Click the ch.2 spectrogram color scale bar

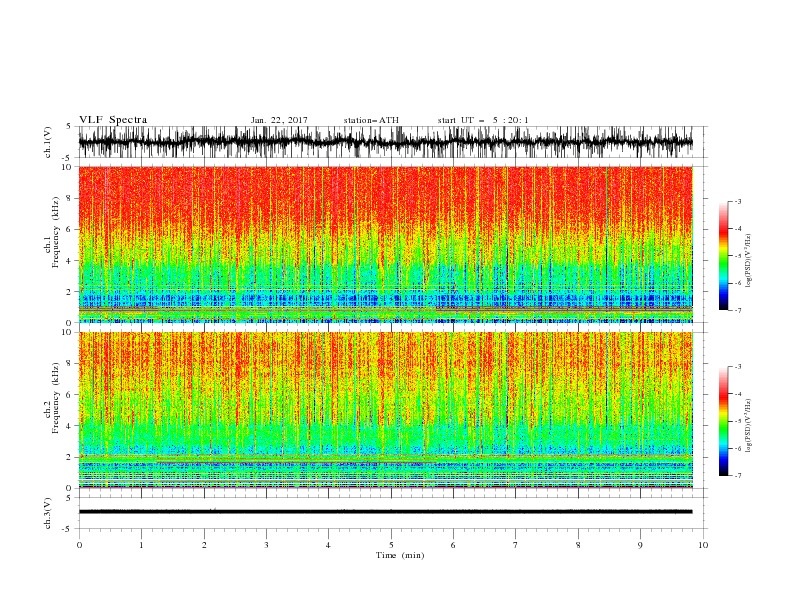pos(724,421)
